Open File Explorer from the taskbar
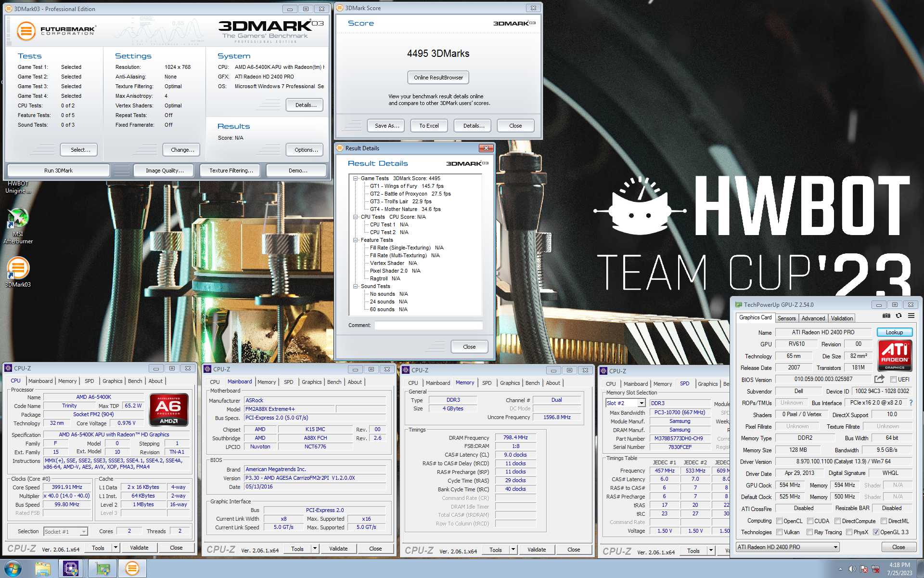The height and width of the screenshot is (578, 924). 43,569
